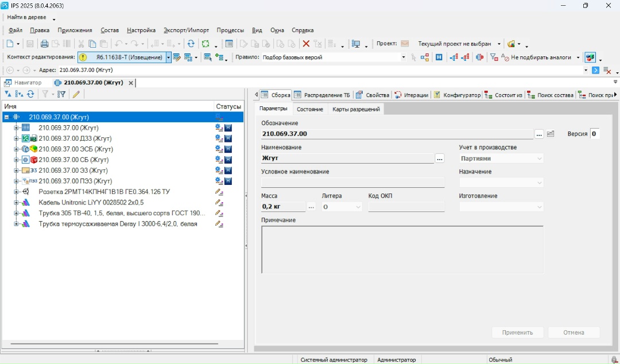Click the scissors cut icon
Screen dimensions: 620x364
(81, 44)
